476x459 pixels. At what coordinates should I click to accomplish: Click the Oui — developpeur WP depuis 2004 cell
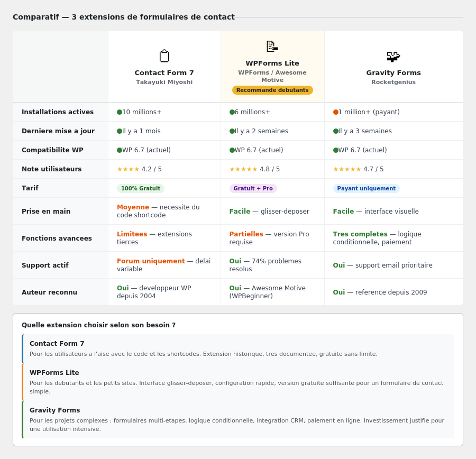coord(164,292)
